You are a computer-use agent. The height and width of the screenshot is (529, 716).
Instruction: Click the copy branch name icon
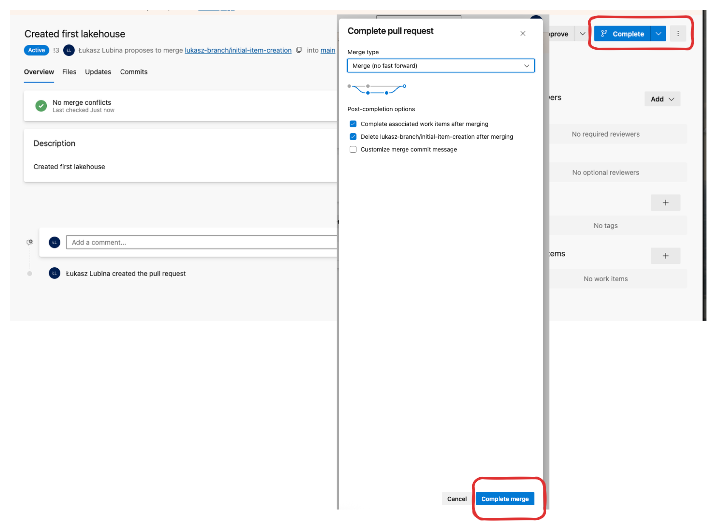(299, 50)
